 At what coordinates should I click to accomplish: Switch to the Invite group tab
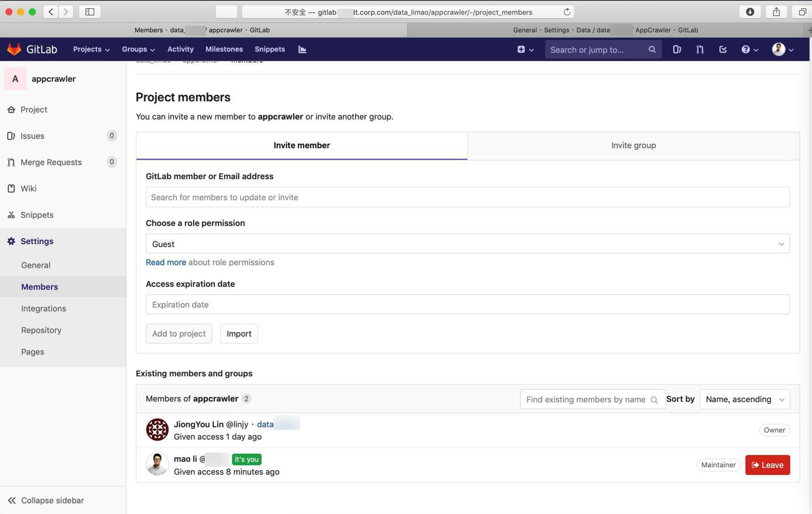[634, 145]
